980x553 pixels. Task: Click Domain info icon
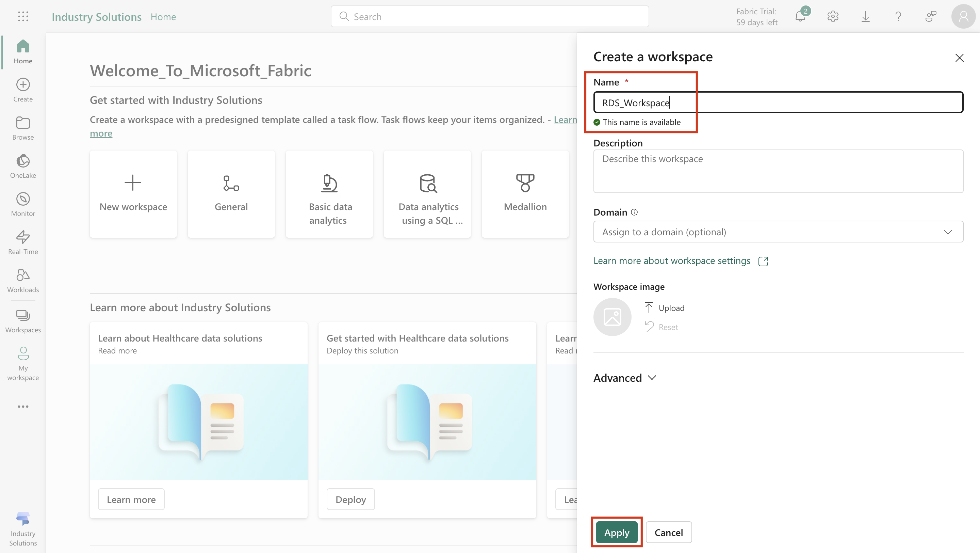634,212
